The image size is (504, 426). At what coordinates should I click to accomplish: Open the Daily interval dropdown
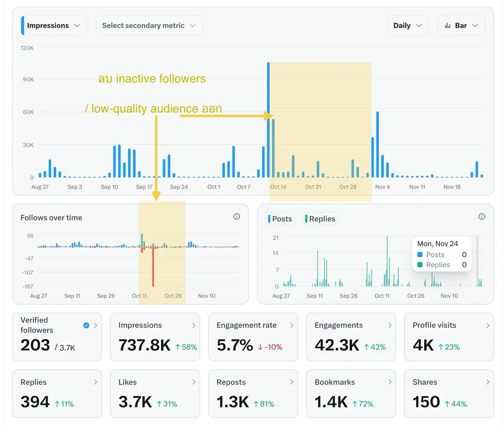tap(408, 26)
